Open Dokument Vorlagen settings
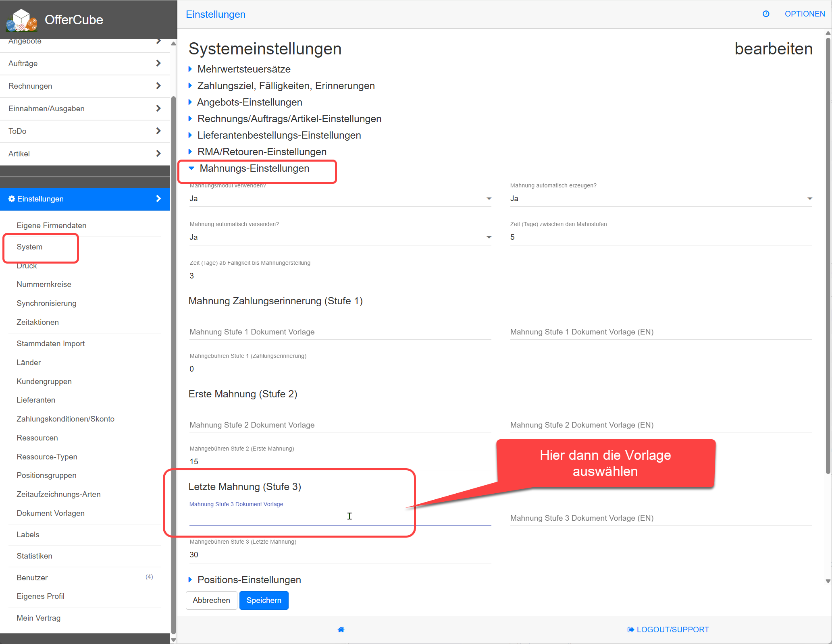This screenshot has width=832, height=644. point(51,513)
